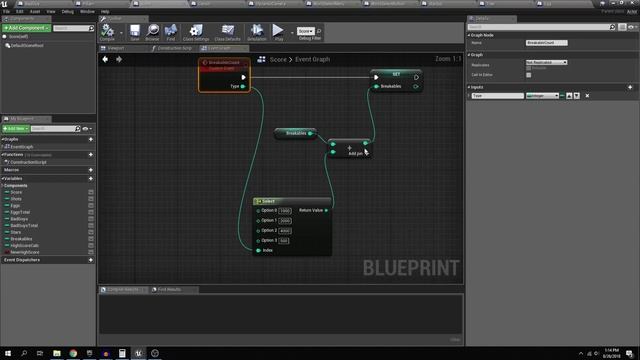This screenshot has height=360, width=640.
Task: Click the Compile toolbar icon
Action: pyautogui.click(x=107, y=31)
